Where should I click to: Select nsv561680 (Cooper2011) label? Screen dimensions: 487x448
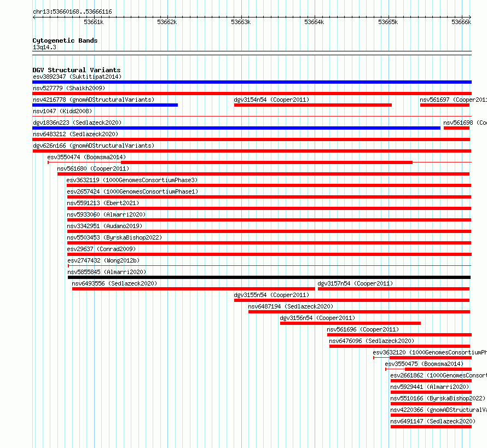[93, 168]
